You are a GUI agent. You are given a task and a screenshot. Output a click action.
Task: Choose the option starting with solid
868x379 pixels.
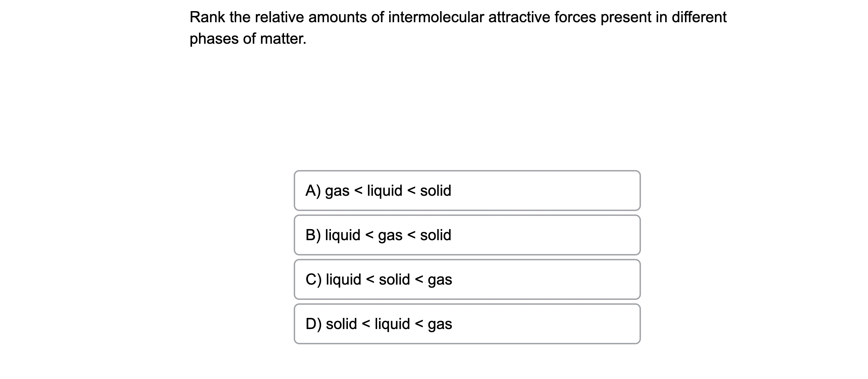[467, 324]
